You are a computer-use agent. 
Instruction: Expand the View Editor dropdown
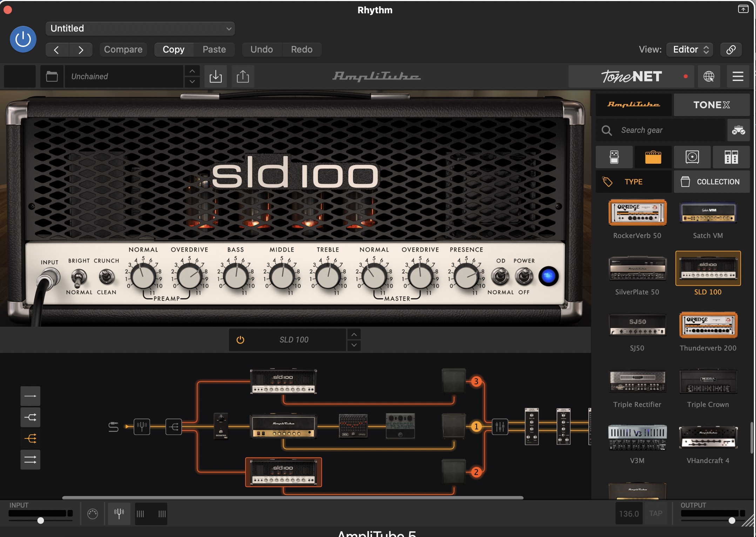pyautogui.click(x=690, y=49)
